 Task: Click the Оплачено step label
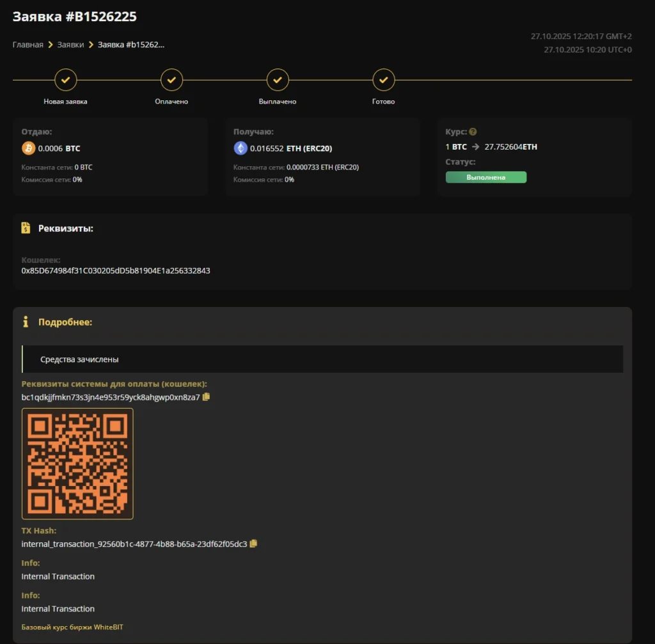[171, 102]
